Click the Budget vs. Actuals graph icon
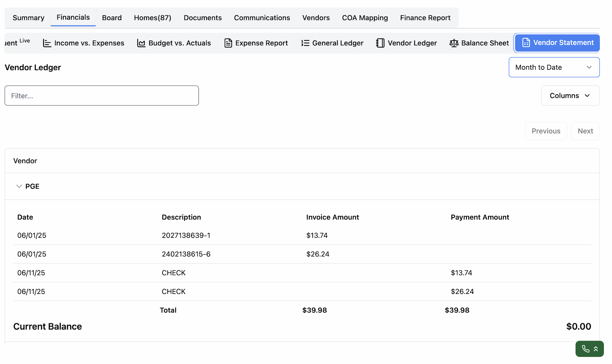This screenshot has height=364, width=612. point(141,43)
